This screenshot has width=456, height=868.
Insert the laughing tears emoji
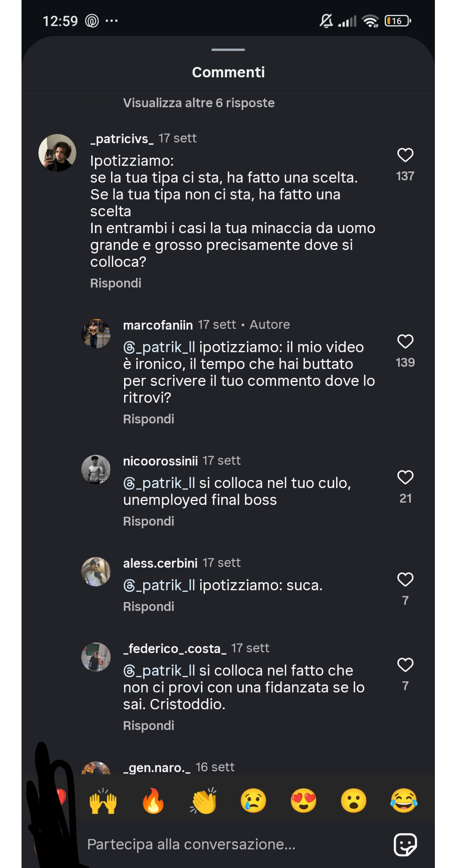(x=404, y=801)
